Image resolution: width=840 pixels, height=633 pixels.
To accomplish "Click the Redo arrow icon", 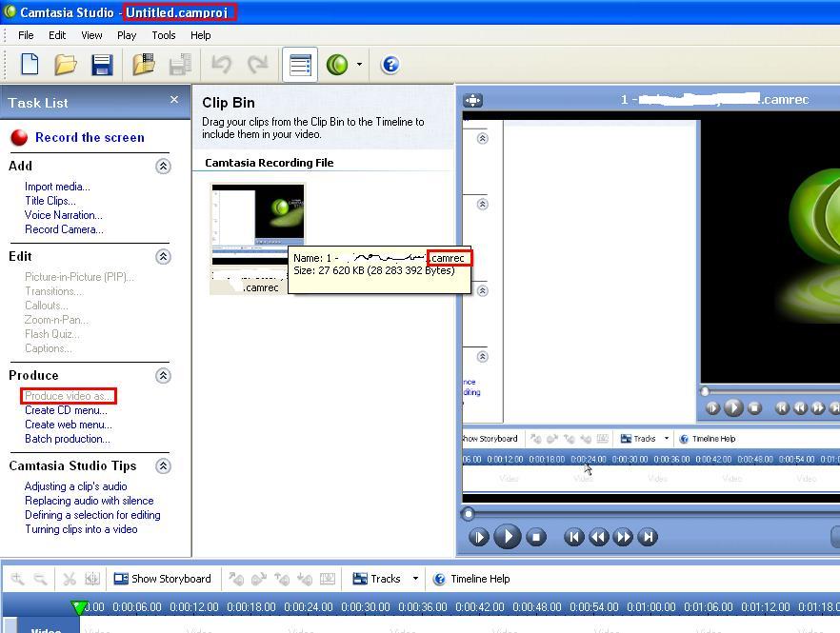I will pyautogui.click(x=258, y=65).
